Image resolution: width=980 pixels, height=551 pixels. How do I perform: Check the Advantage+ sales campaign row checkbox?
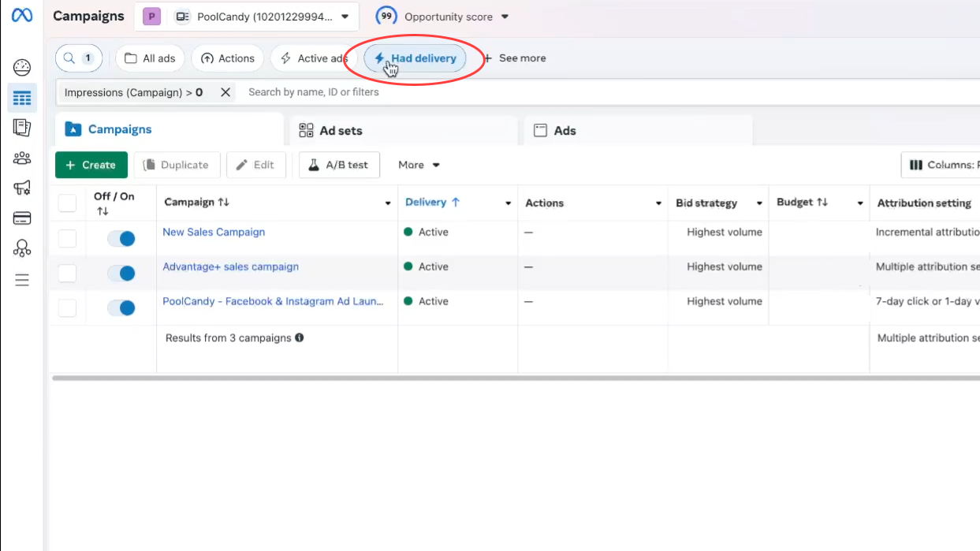tap(68, 273)
